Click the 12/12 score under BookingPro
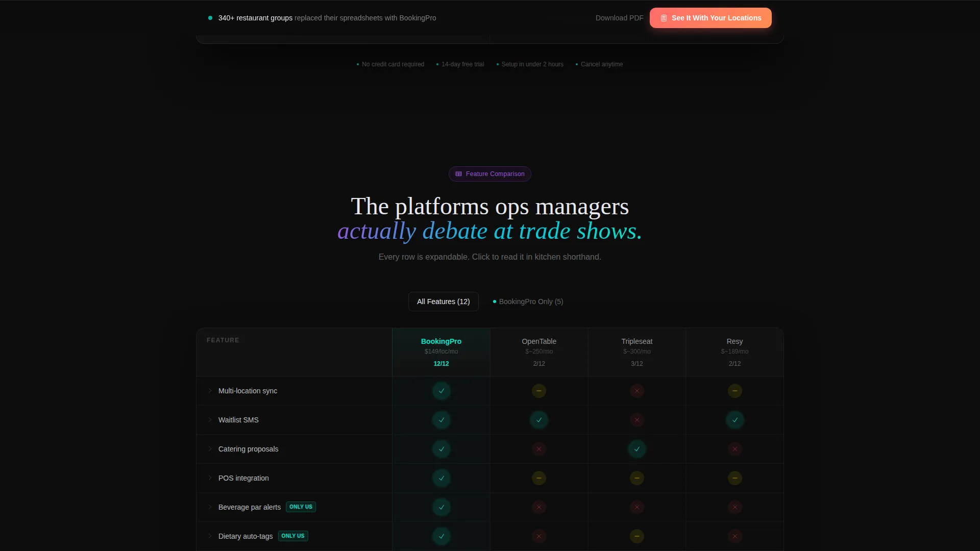The height and width of the screenshot is (551, 980). 441,364
